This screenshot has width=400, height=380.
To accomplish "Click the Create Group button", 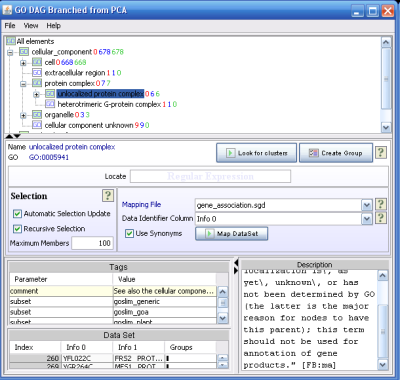I will 336,153.
